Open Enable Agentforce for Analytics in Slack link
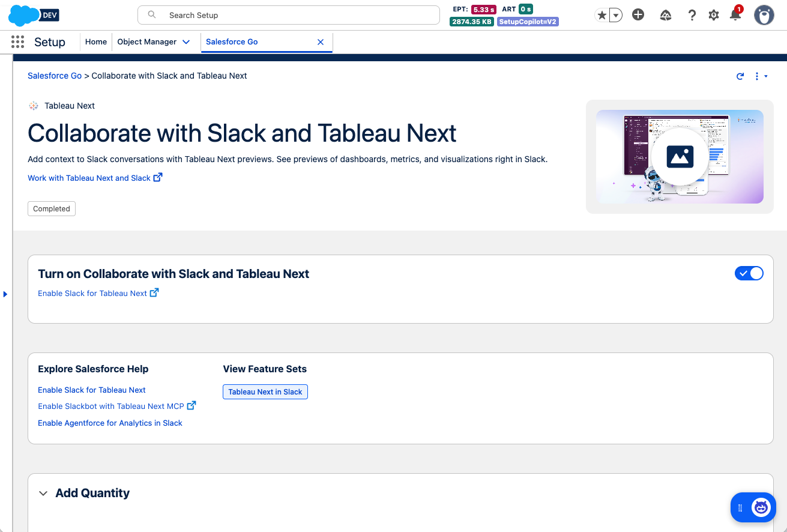This screenshot has width=787, height=532. [x=110, y=423]
